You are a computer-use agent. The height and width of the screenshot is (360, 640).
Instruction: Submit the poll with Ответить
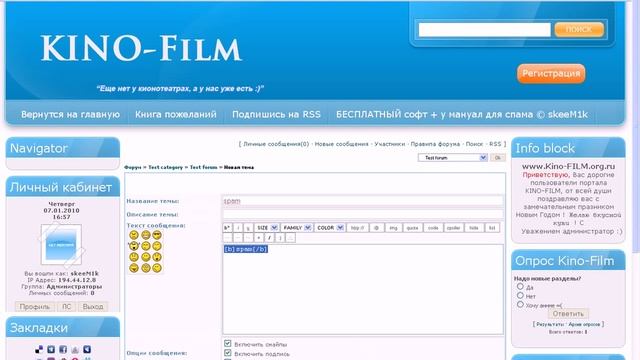coord(568,314)
